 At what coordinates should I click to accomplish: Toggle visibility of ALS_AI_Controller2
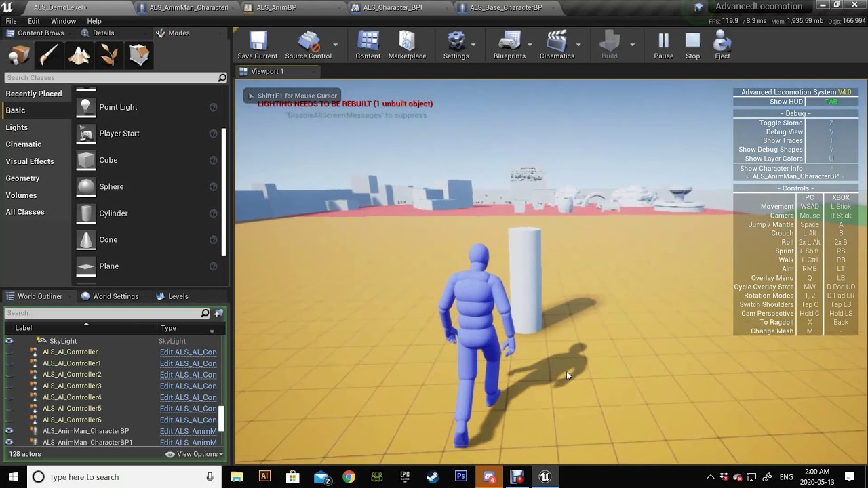point(9,375)
